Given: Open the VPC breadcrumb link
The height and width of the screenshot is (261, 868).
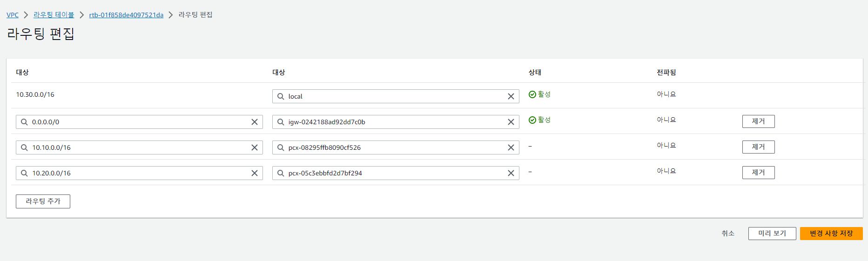Looking at the screenshot, I should click(13, 15).
